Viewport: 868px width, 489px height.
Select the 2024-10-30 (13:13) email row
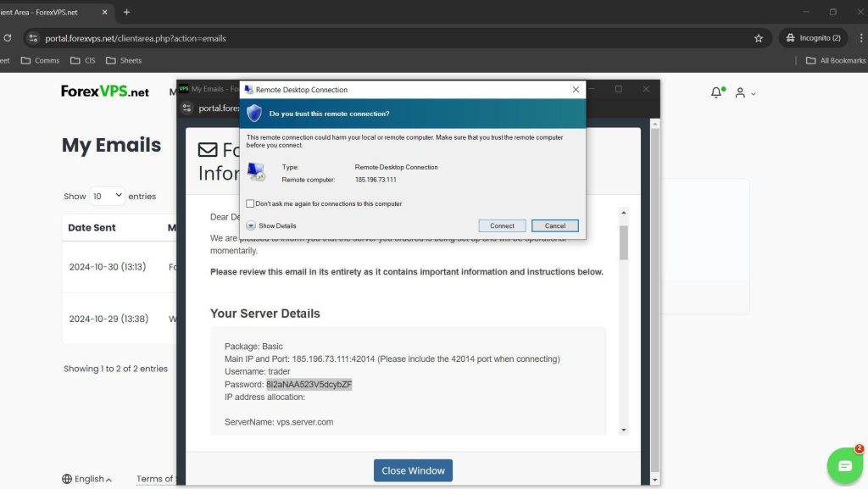(x=119, y=267)
